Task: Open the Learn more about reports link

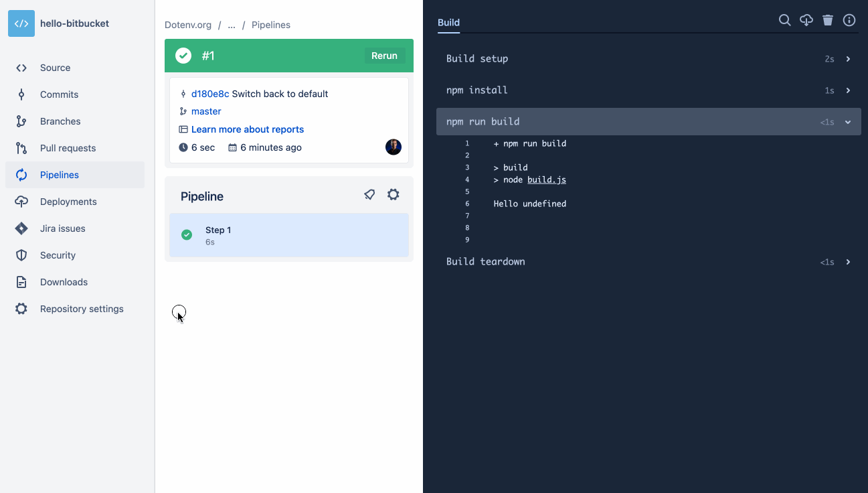Action: [x=247, y=129]
